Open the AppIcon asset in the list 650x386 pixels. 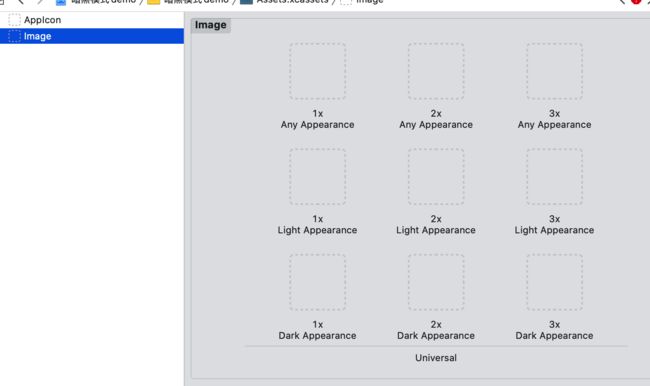click(92, 20)
